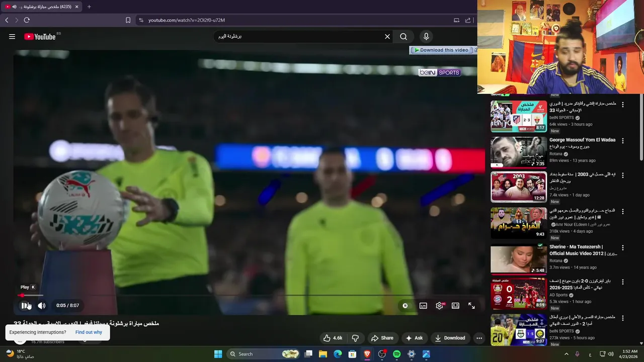Open the YouTube guide hamburger menu
This screenshot has height=362, width=644.
tap(12, 37)
